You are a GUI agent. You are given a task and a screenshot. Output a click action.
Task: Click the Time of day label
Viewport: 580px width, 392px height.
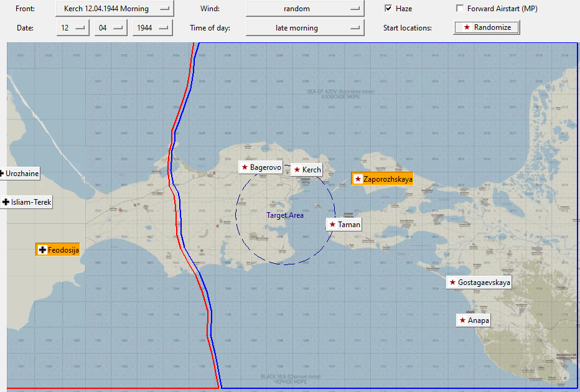point(210,28)
